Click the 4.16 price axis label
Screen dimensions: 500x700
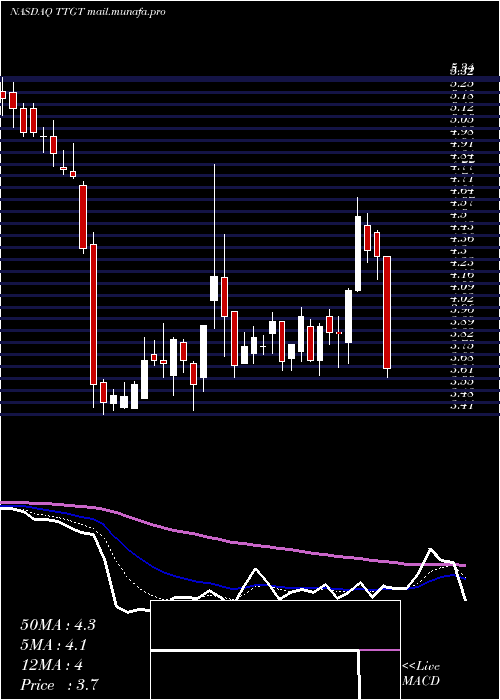(x=461, y=275)
